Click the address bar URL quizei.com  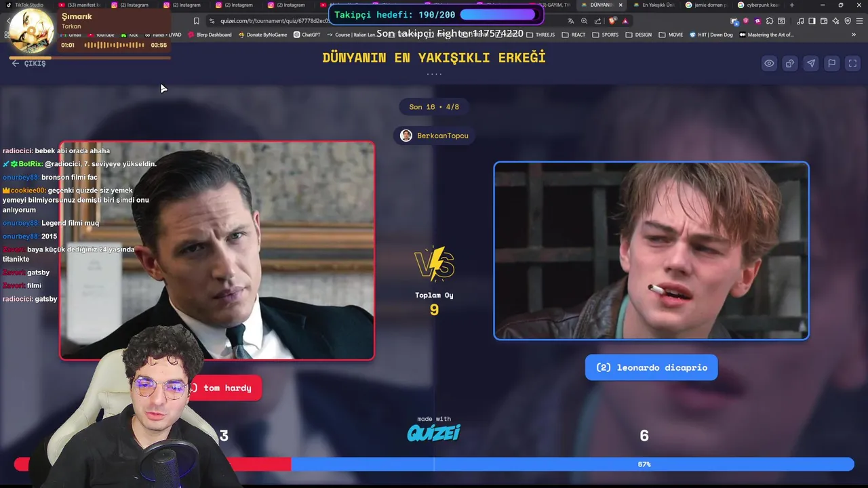tap(275, 21)
